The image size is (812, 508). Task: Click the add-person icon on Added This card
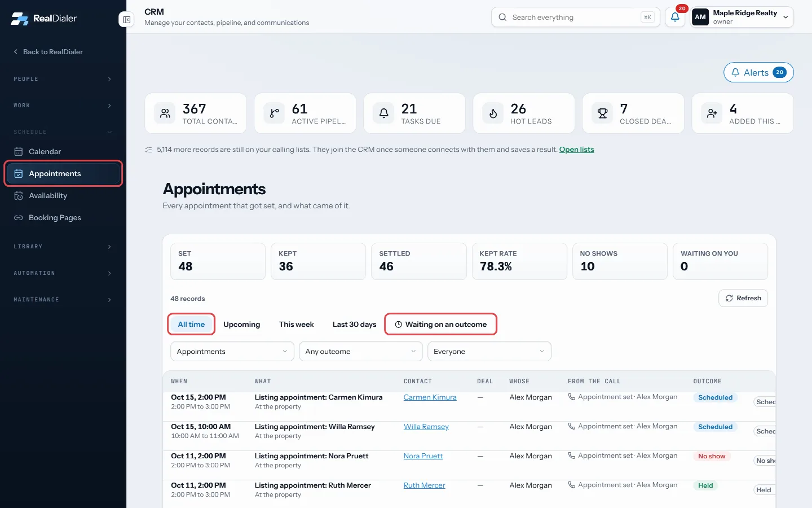coord(712,113)
